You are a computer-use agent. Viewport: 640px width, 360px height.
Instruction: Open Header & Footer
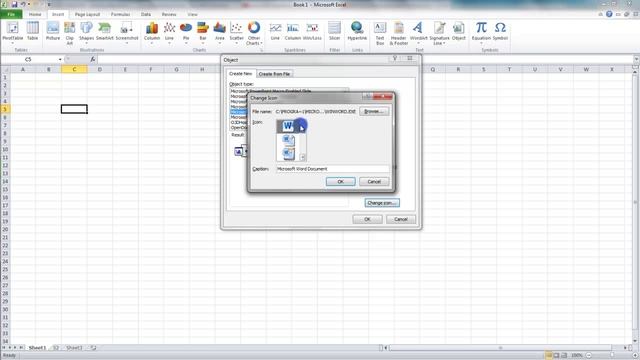[399, 33]
